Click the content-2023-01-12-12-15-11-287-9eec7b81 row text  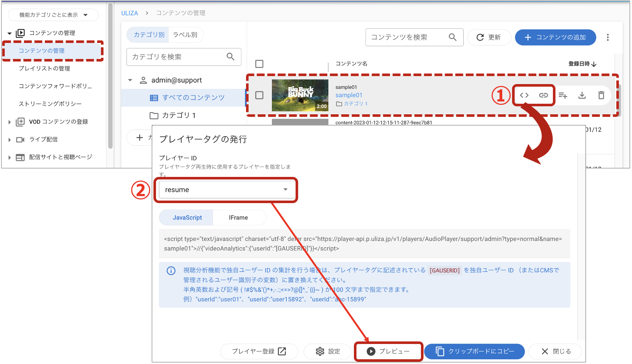point(383,123)
